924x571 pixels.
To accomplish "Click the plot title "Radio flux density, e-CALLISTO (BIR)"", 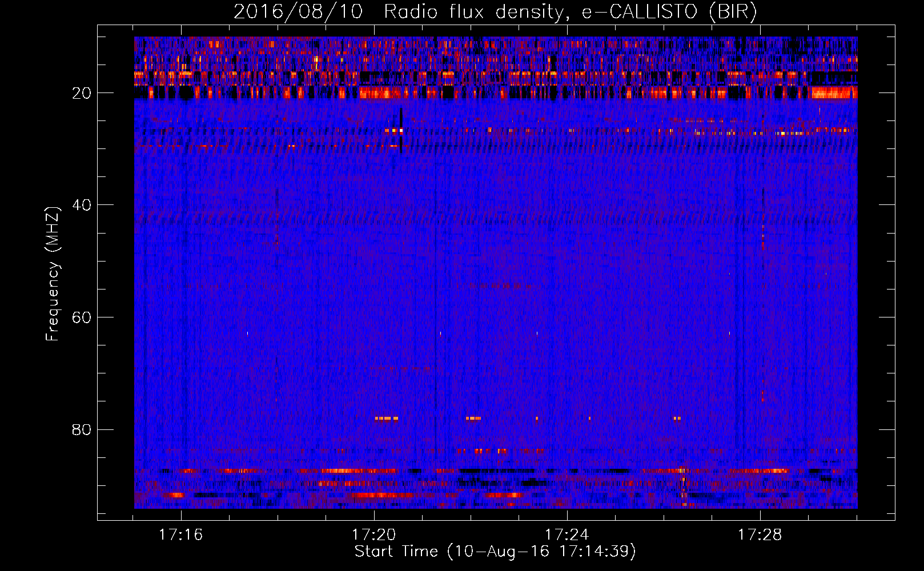I will click(571, 11).
